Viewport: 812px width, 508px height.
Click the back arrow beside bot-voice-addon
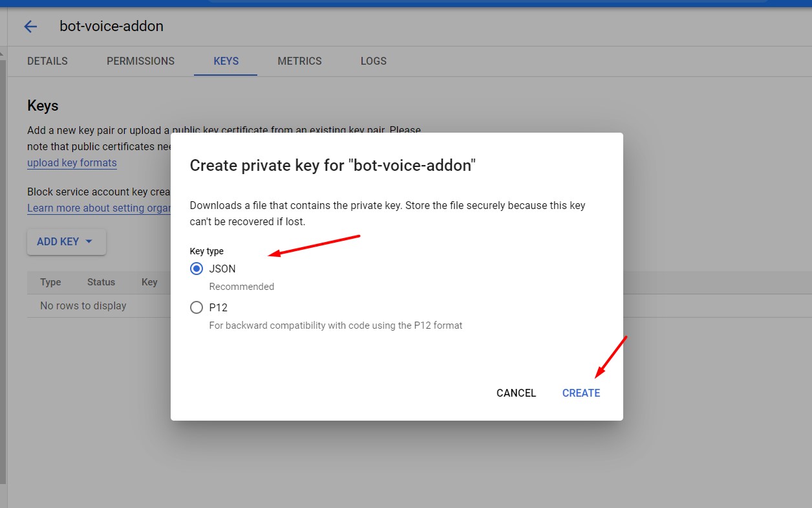click(30, 27)
